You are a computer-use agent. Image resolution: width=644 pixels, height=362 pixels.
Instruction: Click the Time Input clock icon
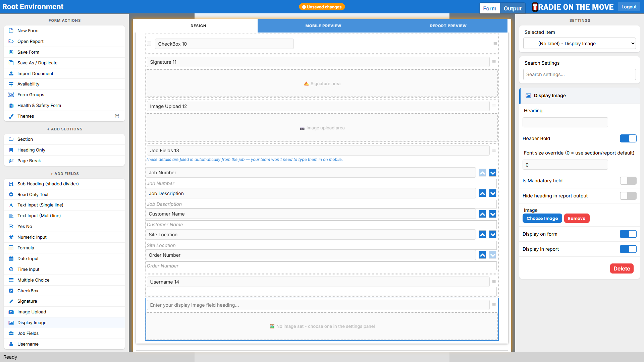point(11,269)
